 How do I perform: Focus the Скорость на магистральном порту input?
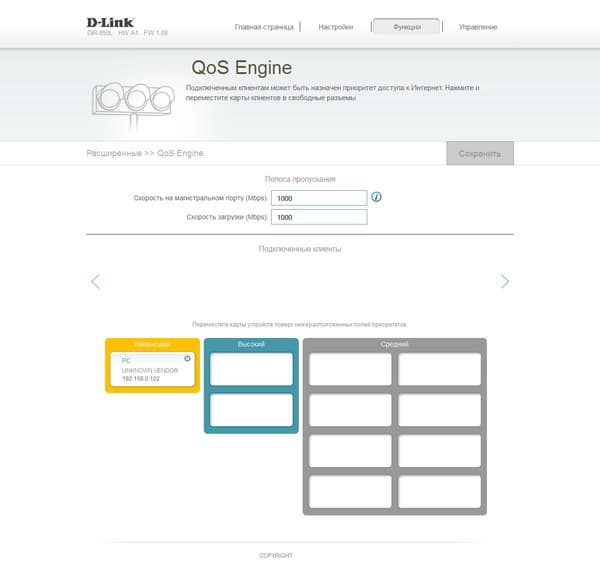pos(319,198)
